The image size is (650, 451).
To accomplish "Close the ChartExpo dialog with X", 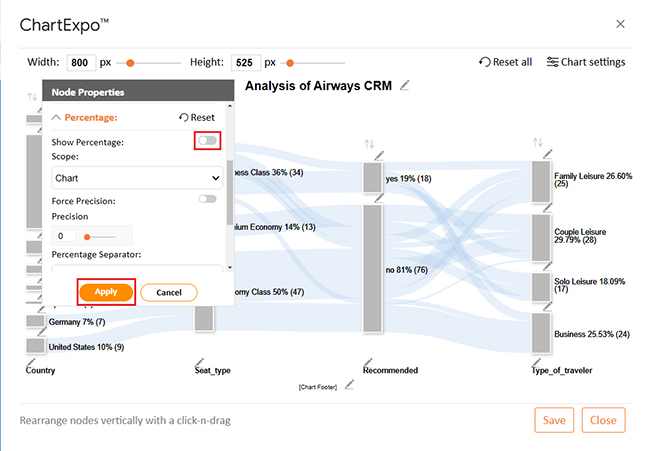I will click(x=620, y=24).
